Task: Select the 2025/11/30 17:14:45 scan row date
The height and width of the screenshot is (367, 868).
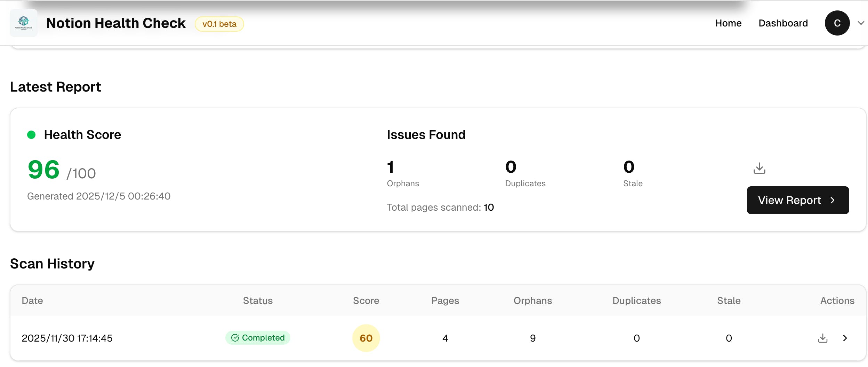Action: pyautogui.click(x=67, y=338)
